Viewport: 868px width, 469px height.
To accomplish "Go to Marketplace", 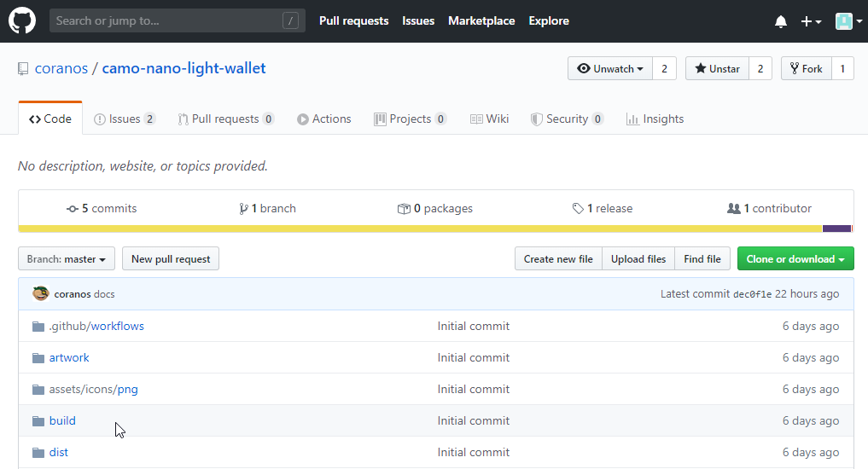I will [x=481, y=21].
